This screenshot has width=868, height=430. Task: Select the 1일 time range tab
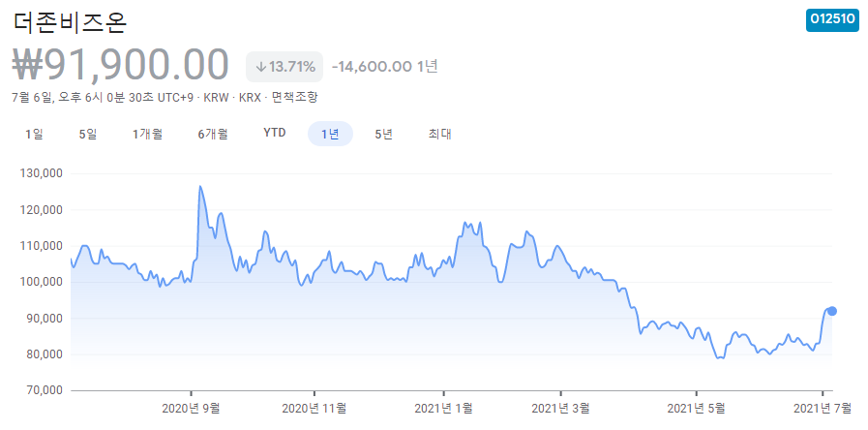[34, 134]
